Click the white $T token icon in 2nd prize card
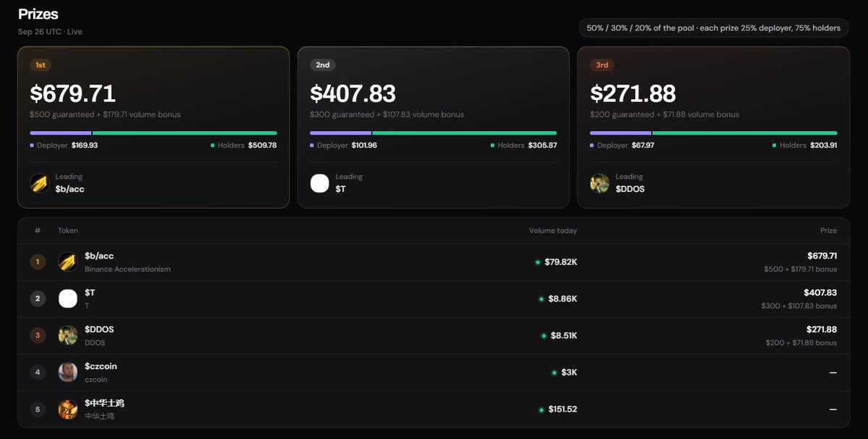Screen dimensions: 868x439 tap(319, 183)
